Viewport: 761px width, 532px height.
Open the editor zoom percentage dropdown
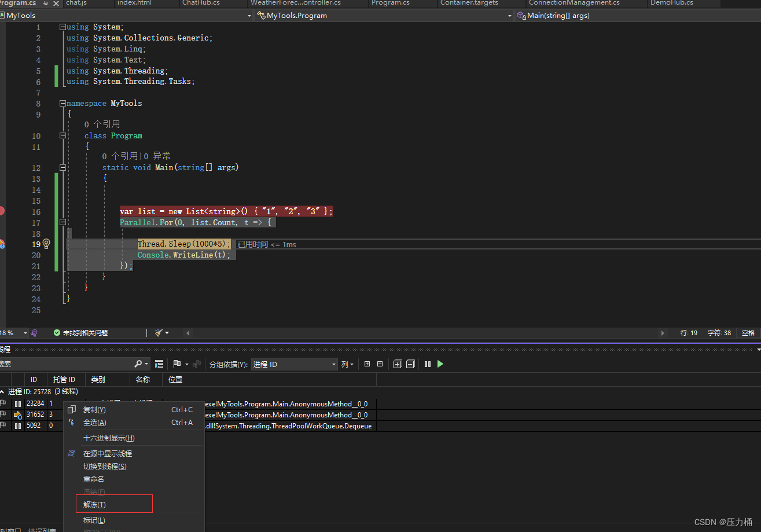(x=25, y=333)
